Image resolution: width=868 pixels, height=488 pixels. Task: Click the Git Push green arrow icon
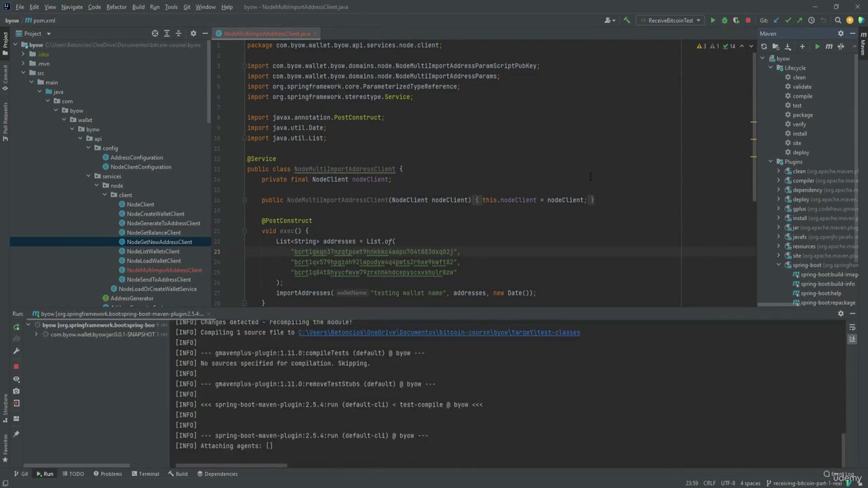coord(800,20)
